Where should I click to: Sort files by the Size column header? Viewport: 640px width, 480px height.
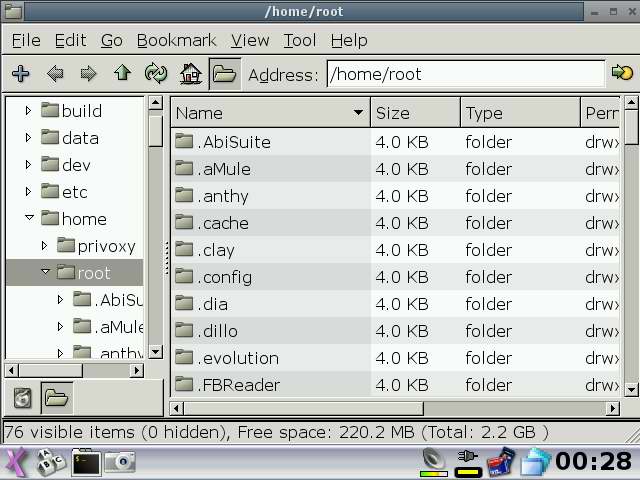[x=414, y=113]
